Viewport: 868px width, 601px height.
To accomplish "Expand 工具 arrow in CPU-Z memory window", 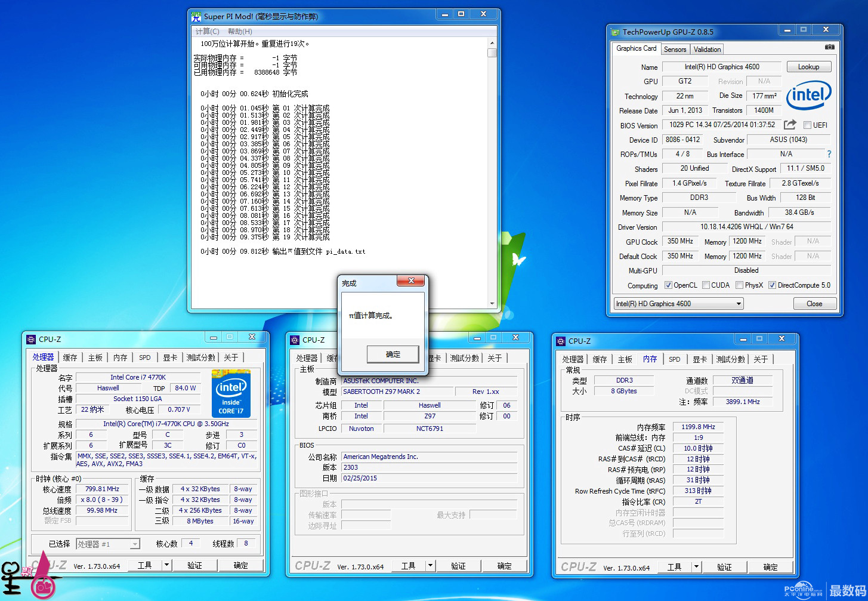I will point(696,567).
